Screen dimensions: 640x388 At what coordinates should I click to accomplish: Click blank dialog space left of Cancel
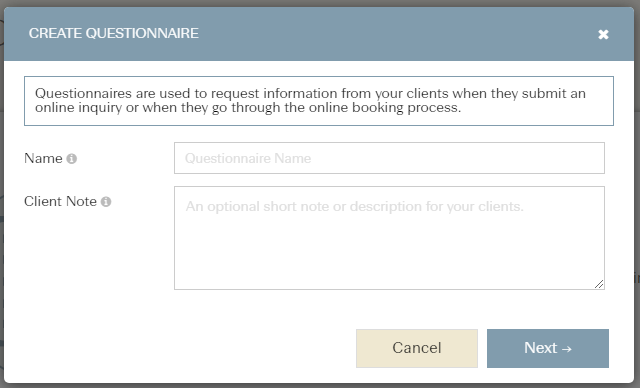point(180,348)
